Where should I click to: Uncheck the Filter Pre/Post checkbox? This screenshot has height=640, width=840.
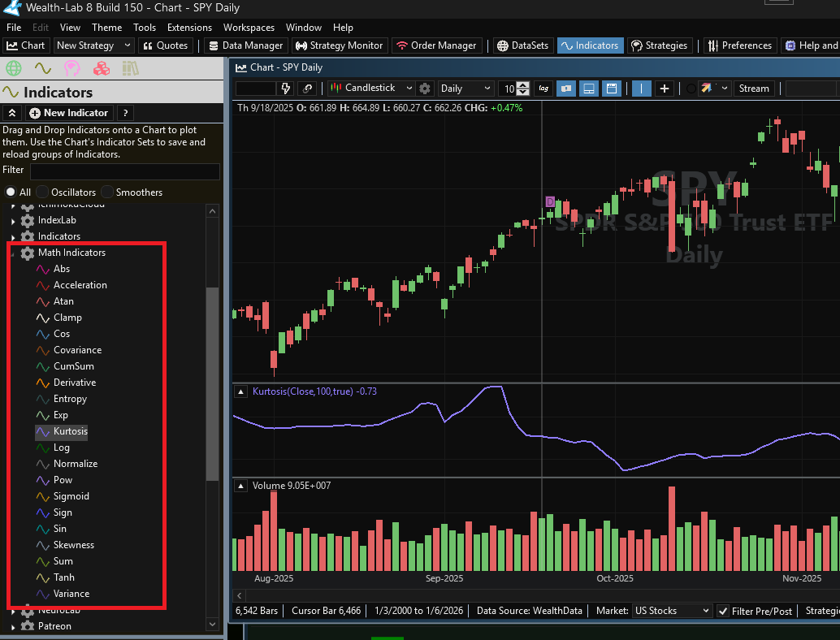(x=723, y=611)
